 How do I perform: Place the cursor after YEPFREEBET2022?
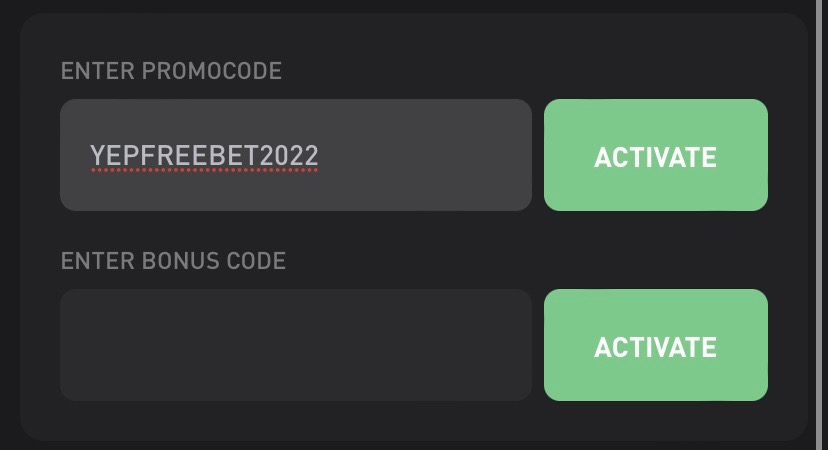(321, 156)
